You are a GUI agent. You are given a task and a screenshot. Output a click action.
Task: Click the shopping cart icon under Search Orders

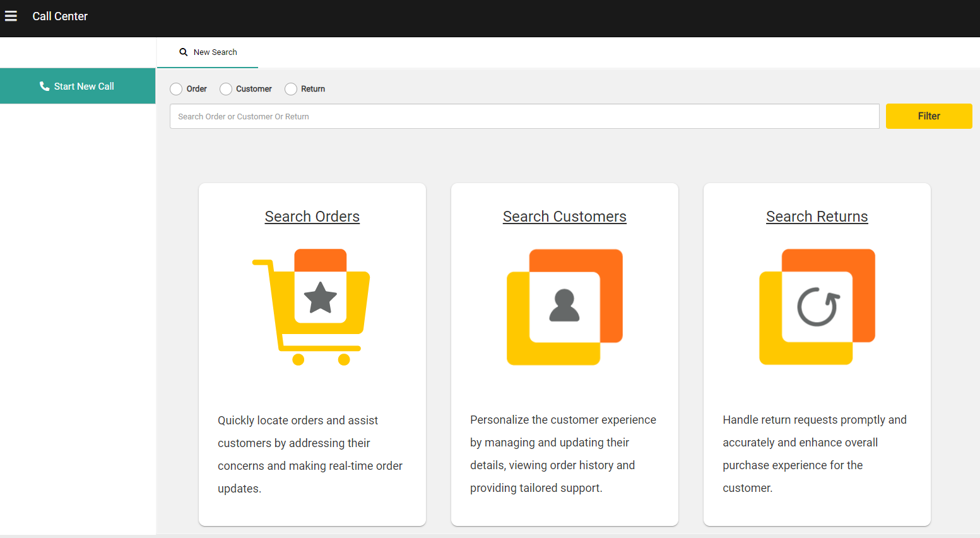[x=312, y=308]
